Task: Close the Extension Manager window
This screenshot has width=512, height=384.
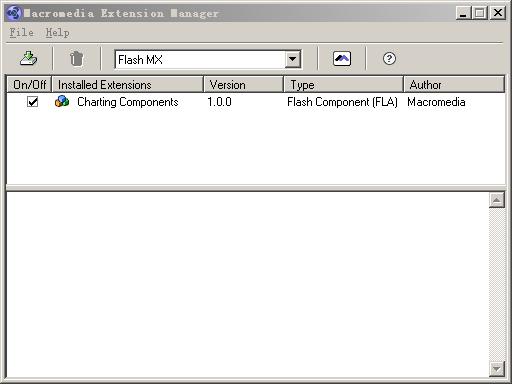Action: [x=498, y=13]
